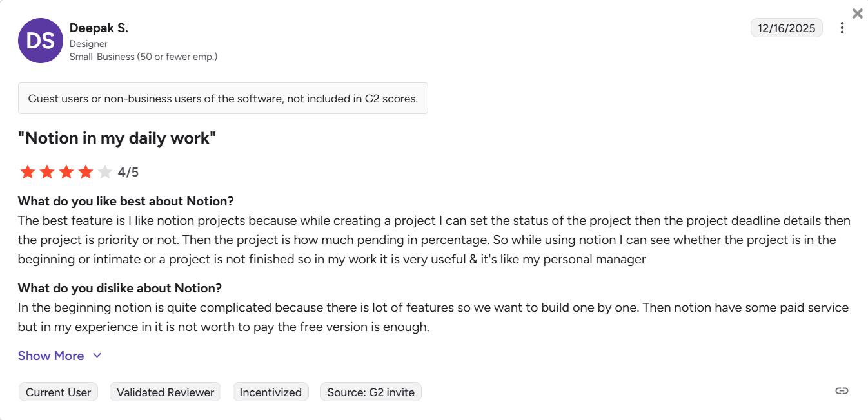The image size is (868, 420).
Task: Click the unfilled fifth star
Action: click(104, 171)
